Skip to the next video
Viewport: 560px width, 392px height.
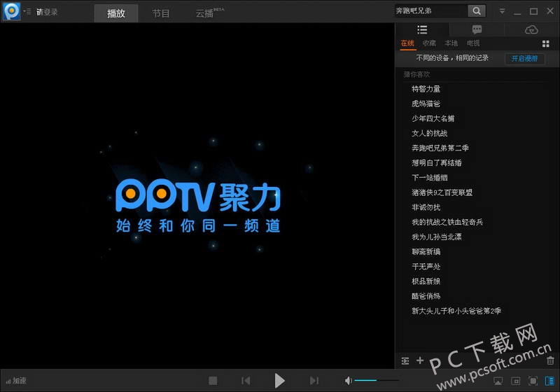314,381
